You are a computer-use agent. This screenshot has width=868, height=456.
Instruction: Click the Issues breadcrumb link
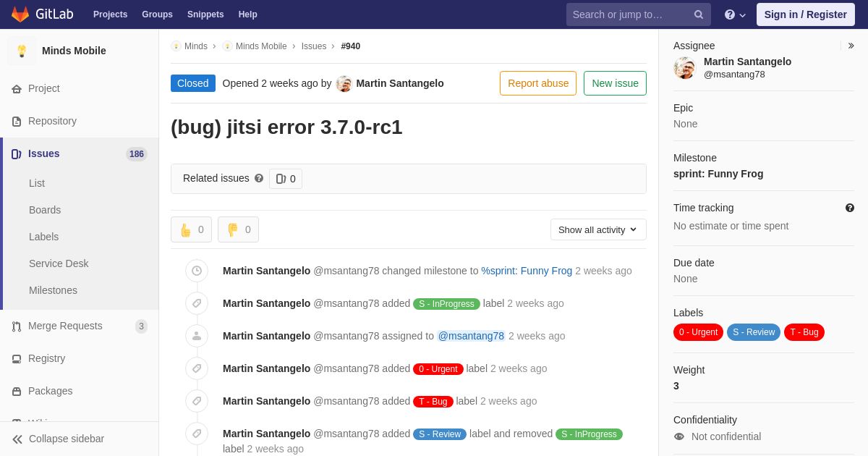coord(314,46)
